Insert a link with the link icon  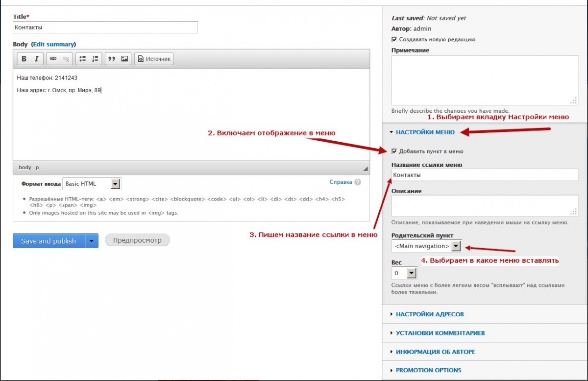53,59
